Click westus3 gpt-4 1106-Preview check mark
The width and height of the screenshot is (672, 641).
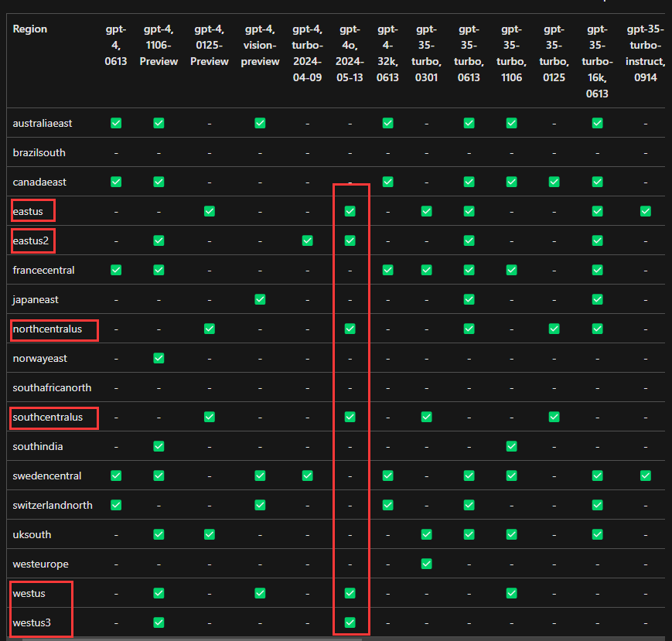(159, 622)
